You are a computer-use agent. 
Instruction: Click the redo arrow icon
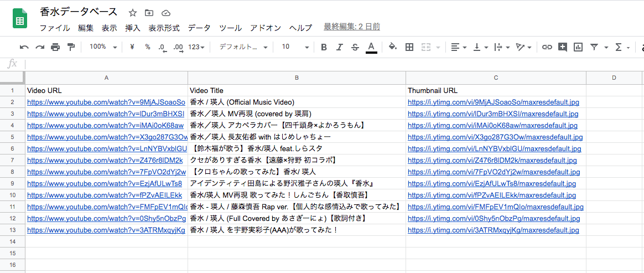40,47
